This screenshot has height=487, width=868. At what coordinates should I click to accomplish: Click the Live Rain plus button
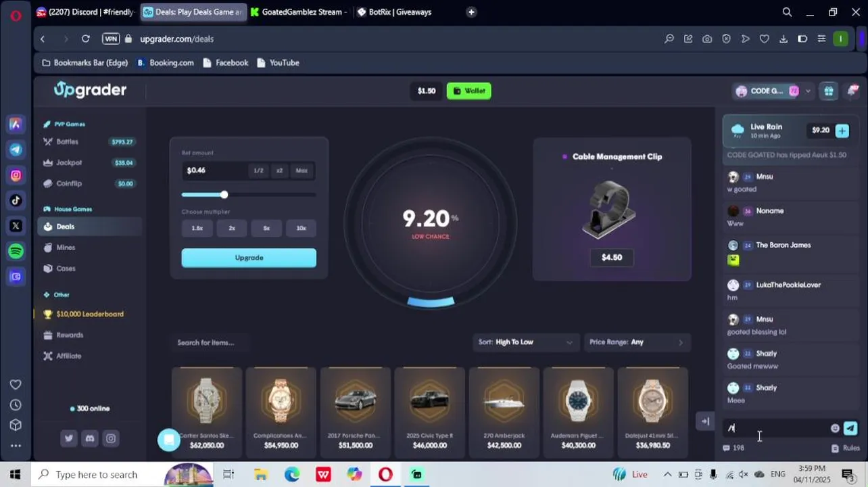click(842, 131)
